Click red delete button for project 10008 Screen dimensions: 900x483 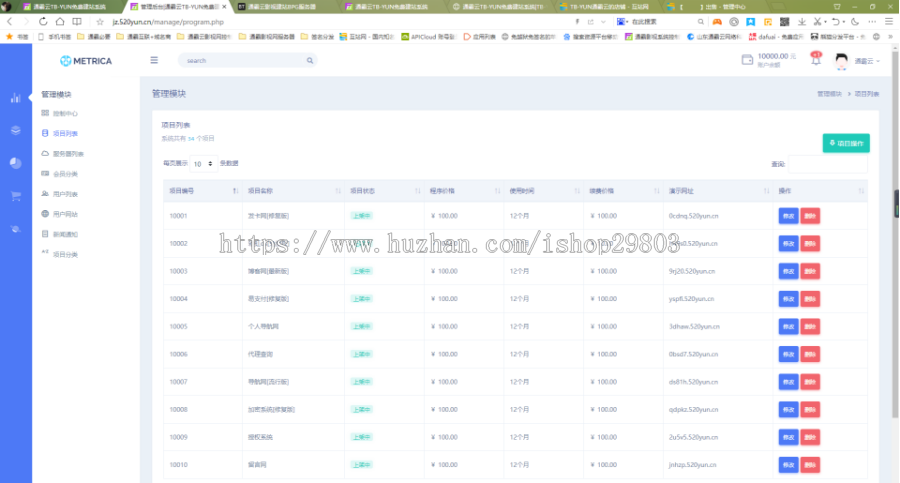810,409
